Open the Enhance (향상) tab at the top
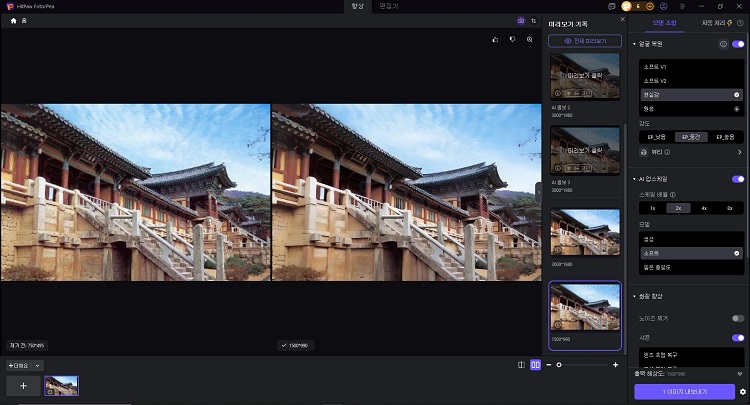This screenshot has width=750, height=405. 357,6
